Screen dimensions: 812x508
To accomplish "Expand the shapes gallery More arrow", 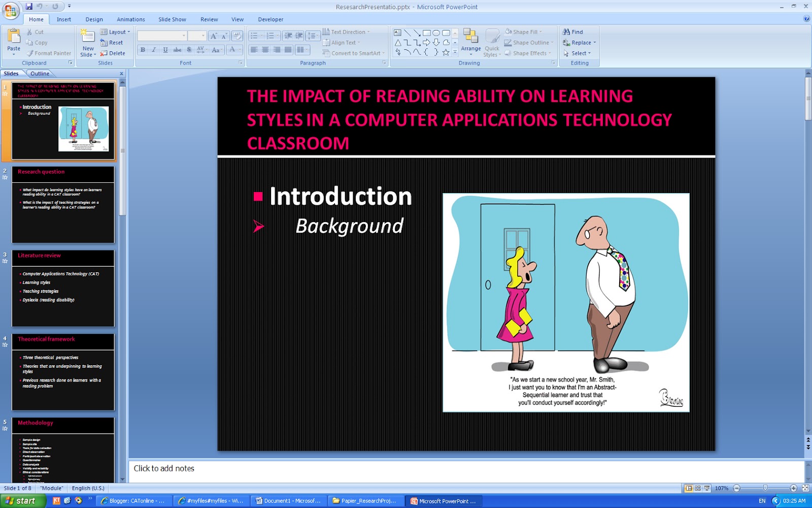I will [x=455, y=52].
